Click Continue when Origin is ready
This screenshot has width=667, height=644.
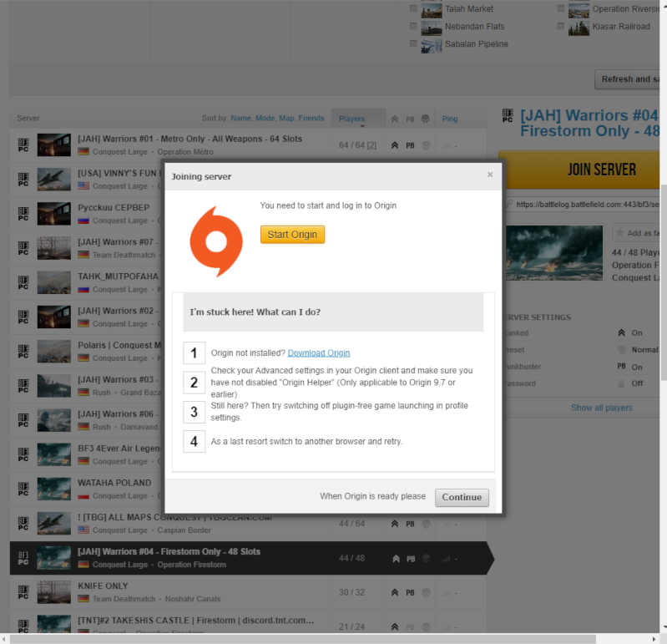(x=462, y=497)
